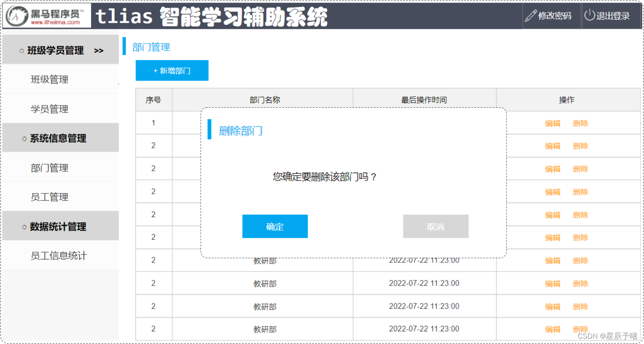Image resolution: width=644 pixels, height=344 pixels.
Task: Click the 最后操作时间 column header
Action: pos(424,100)
